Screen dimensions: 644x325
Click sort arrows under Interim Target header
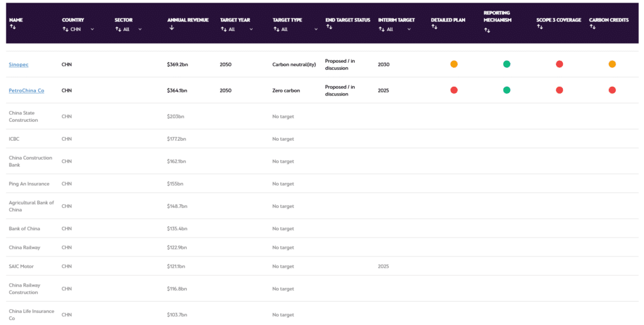(382, 29)
